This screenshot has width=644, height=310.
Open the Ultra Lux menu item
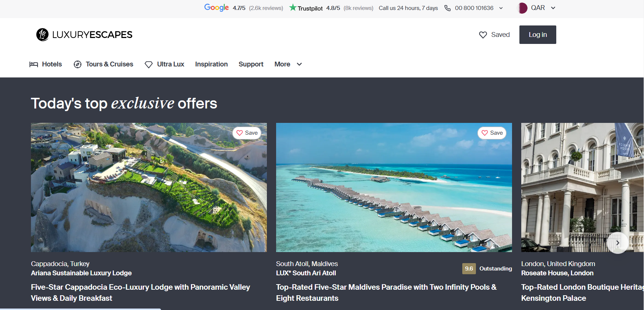pos(164,64)
